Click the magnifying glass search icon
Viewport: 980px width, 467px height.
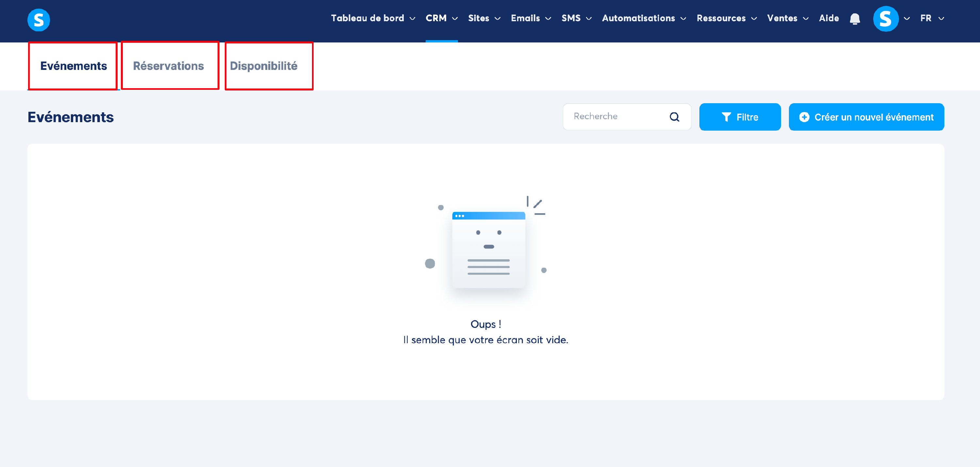click(x=674, y=117)
